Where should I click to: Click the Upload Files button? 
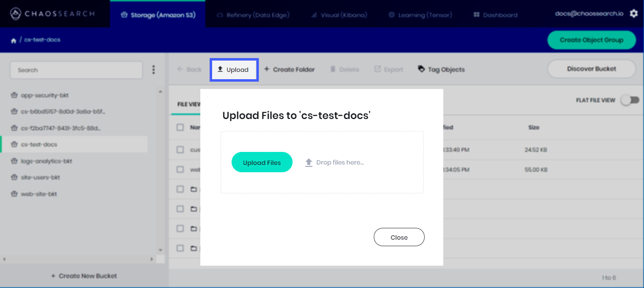click(x=262, y=162)
